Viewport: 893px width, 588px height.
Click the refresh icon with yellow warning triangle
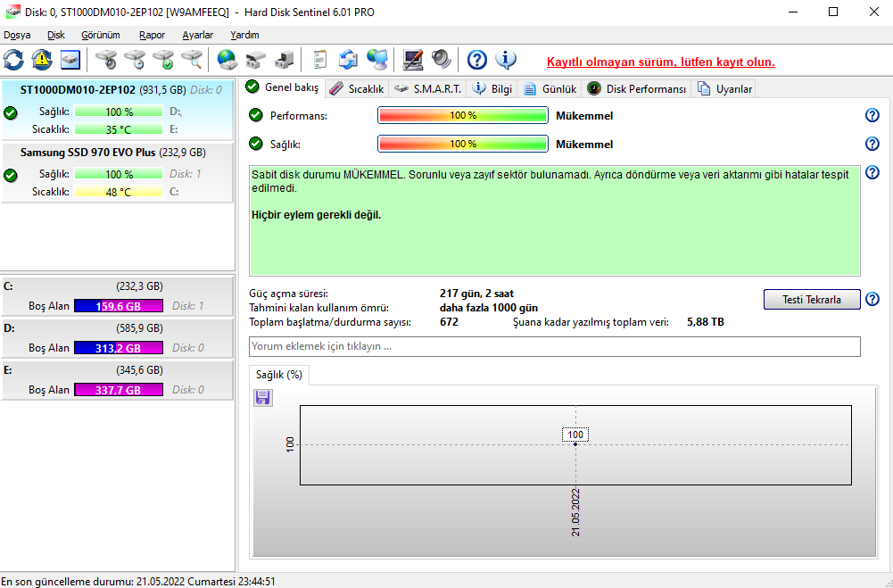click(42, 59)
